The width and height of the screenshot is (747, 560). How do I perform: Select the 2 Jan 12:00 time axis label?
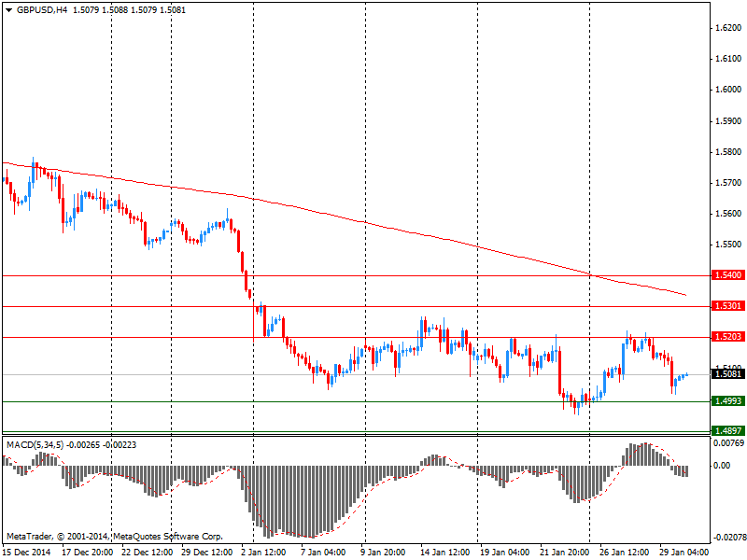[263, 553]
